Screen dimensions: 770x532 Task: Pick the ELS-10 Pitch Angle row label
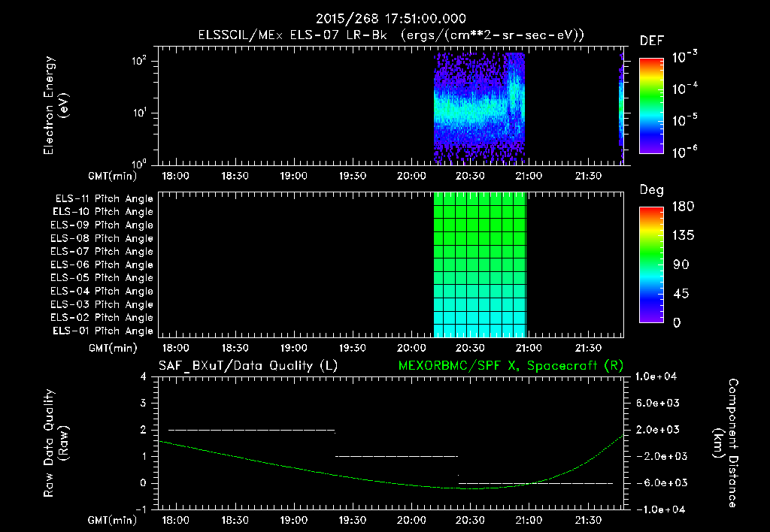click(x=103, y=212)
